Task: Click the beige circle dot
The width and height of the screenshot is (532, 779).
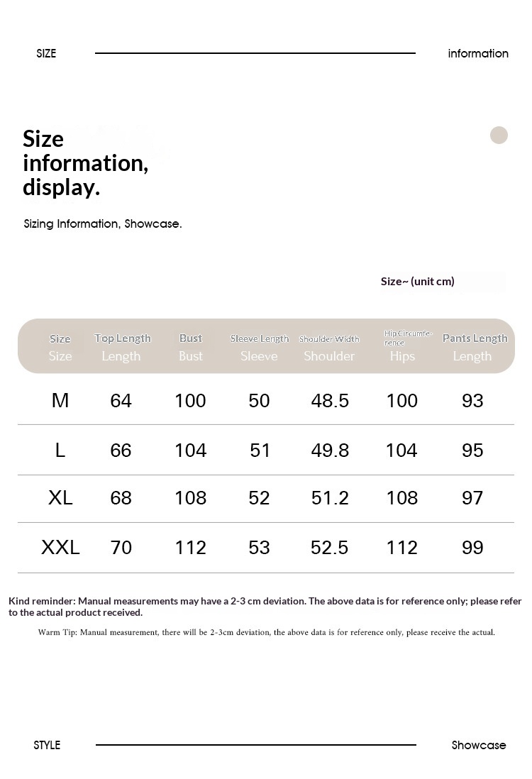Action: coord(499,135)
